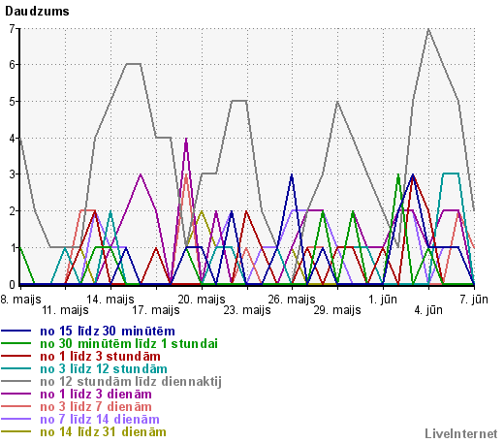
Task: Click the '20. maijs' axis date
Action: pyautogui.click(x=202, y=300)
